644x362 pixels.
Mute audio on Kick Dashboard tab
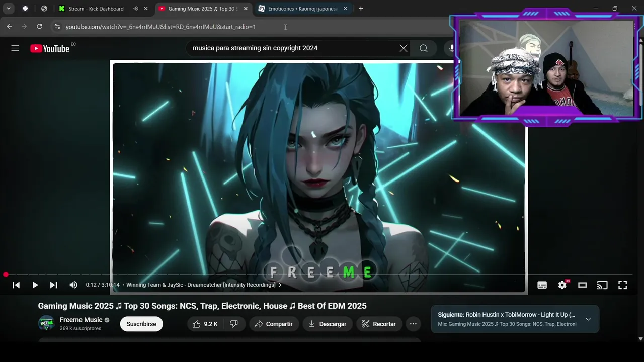[136, 9]
